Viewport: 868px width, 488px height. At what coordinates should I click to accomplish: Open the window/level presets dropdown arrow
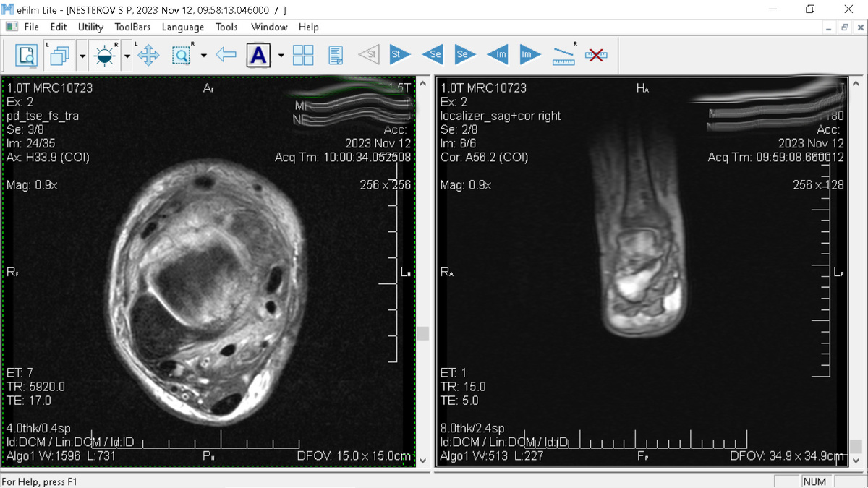127,55
